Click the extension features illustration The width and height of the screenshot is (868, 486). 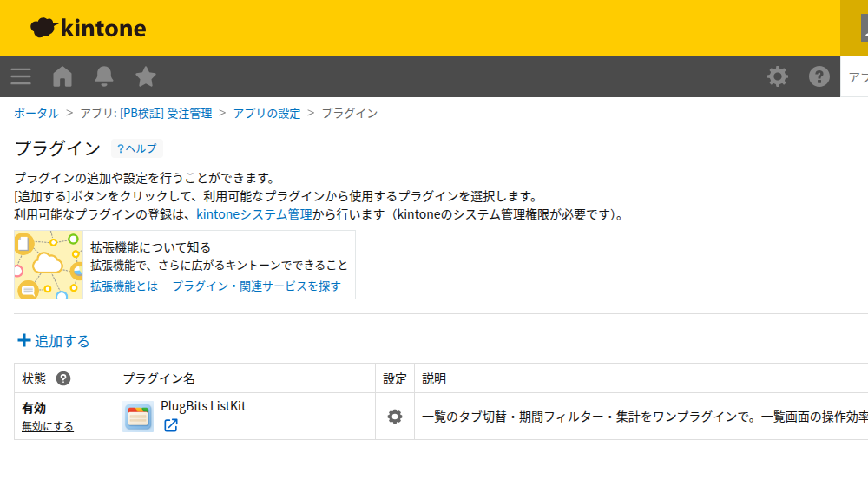49,266
